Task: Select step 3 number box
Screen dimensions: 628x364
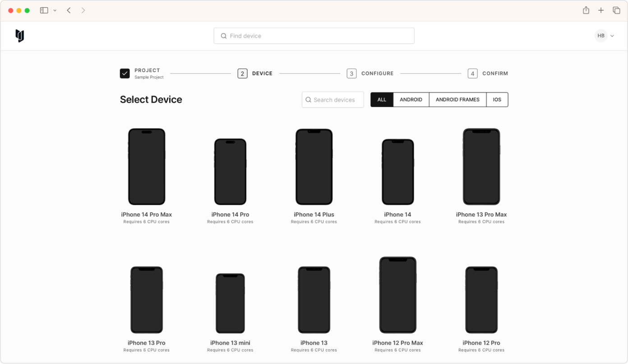Action: (351, 74)
